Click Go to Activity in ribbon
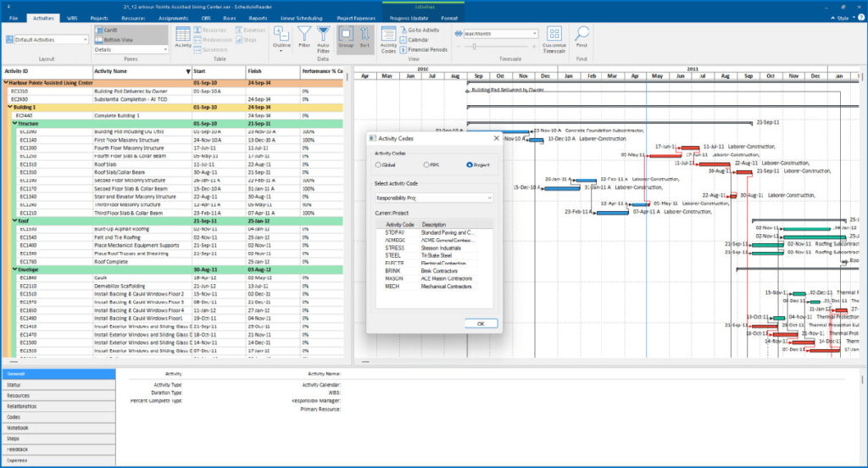This screenshot has width=868, height=468. (420, 30)
